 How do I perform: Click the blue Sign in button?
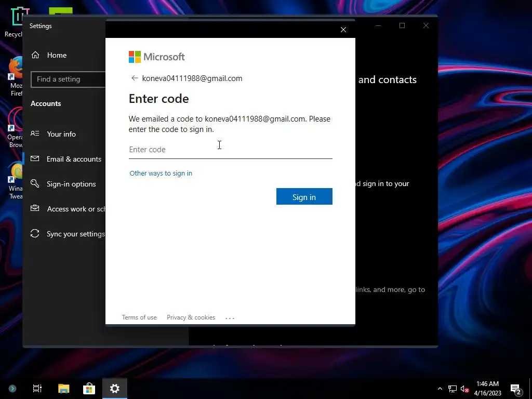(x=304, y=196)
